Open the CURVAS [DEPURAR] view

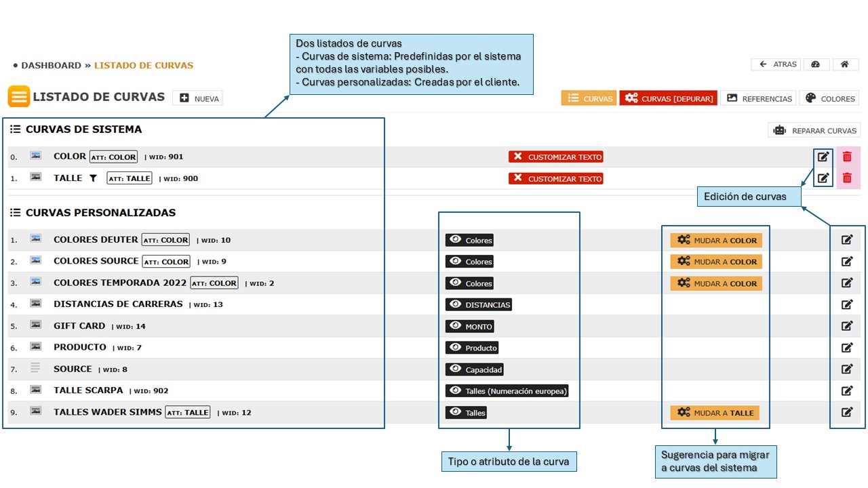point(668,98)
